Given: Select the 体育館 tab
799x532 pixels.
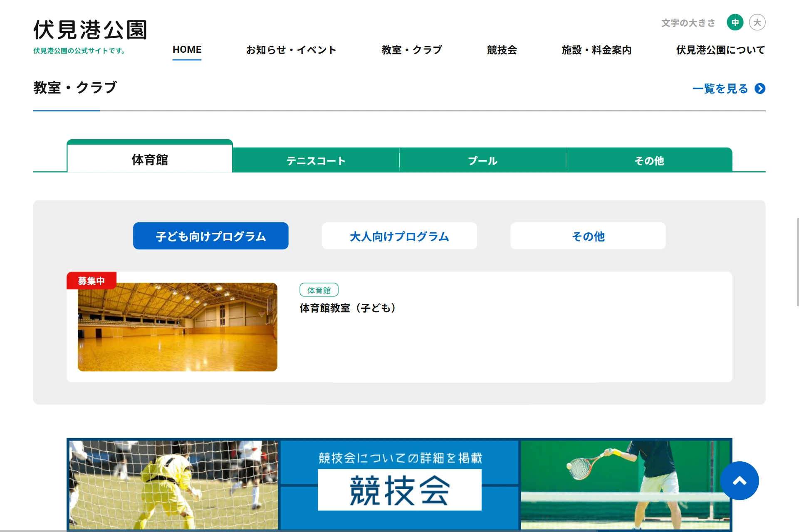Looking at the screenshot, I should coord(150,160).
